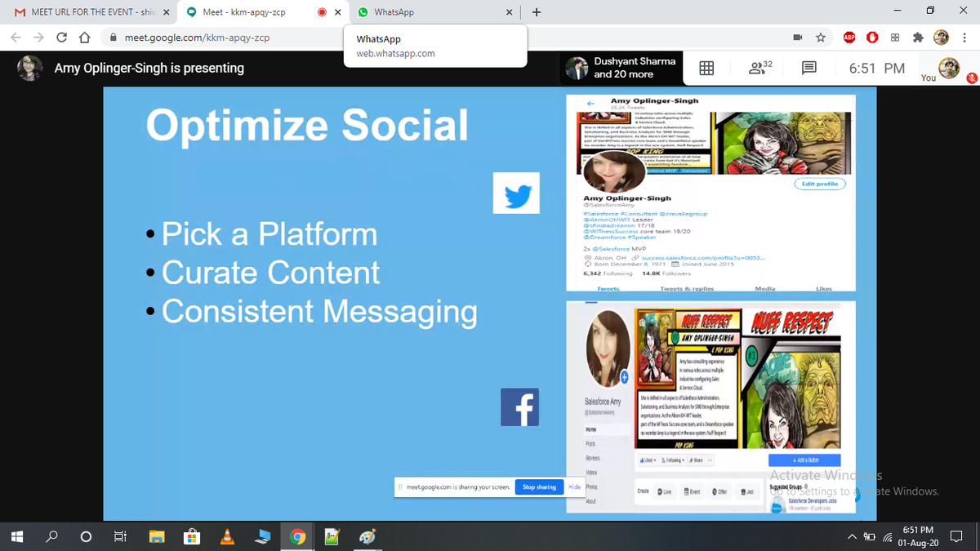
Task: Open the ABP Adblock Plus extension
Action: pyautogui.click(x=849, y=38)
